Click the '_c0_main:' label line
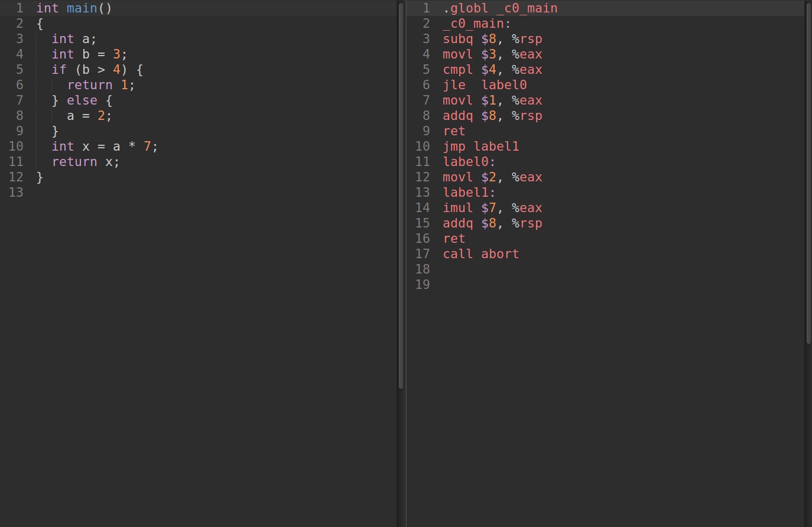This screenshot has height=527, width=812. point(477,24)
